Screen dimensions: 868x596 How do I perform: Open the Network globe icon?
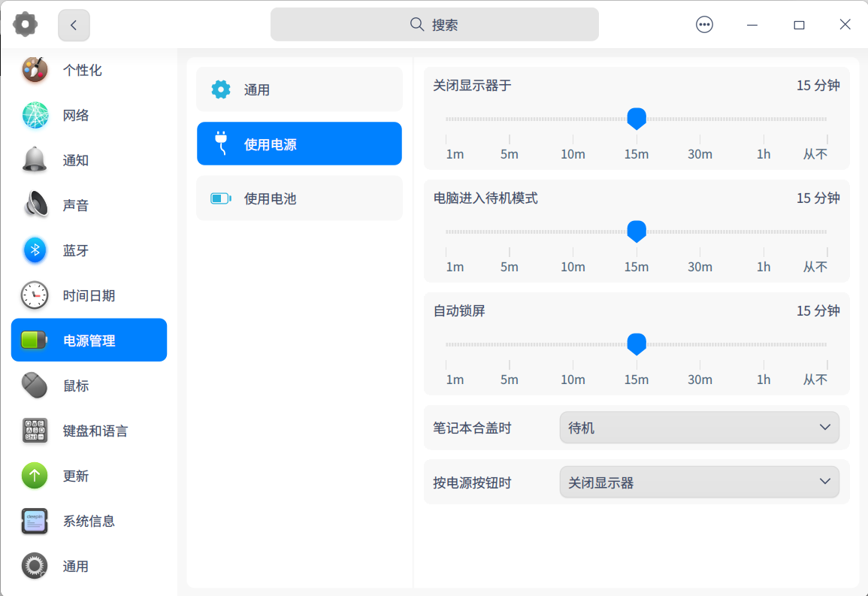pyautogui.click(x=35, y=115)
